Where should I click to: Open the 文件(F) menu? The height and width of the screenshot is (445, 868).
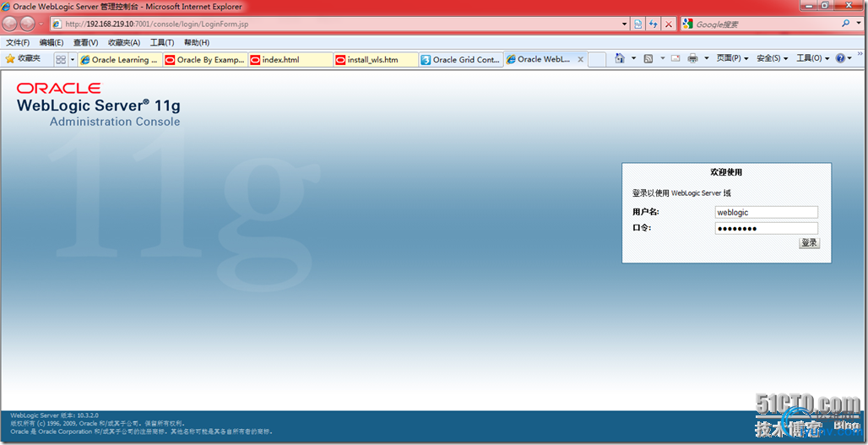18,42
